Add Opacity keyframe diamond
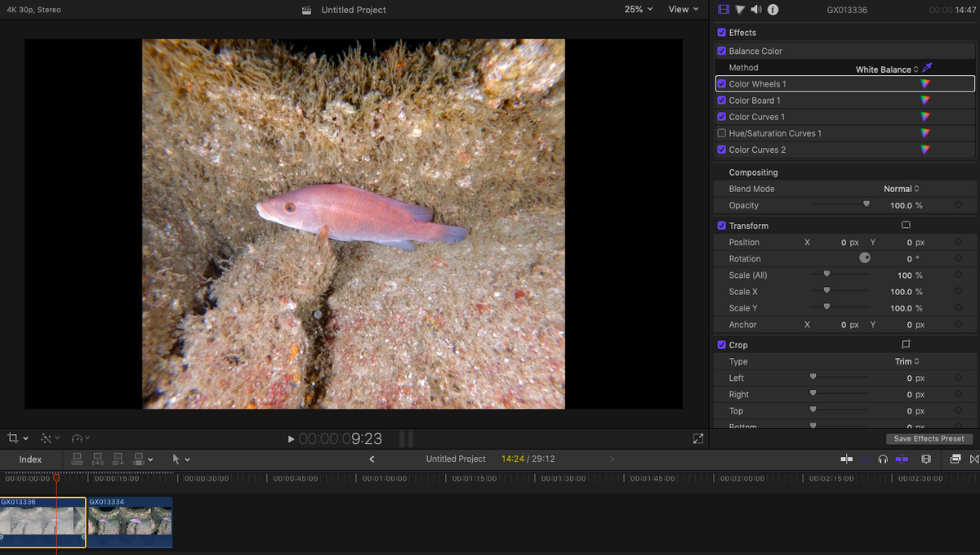 pyautogui.click(x=958, y=205)
